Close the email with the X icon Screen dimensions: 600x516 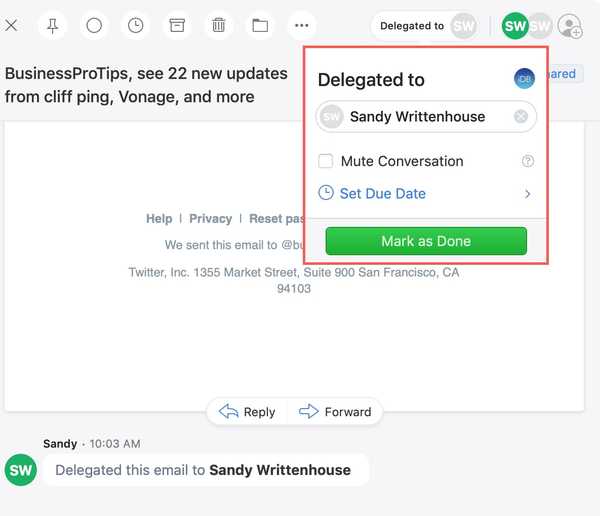click(11, 26)
